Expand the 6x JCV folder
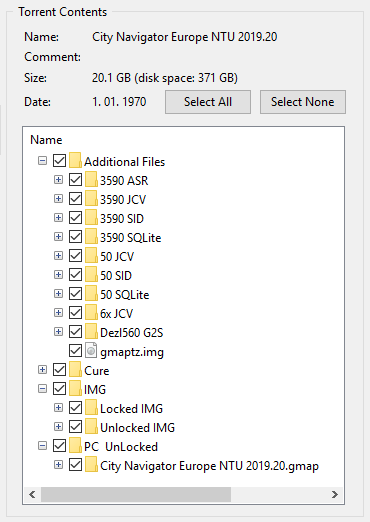The image size is (370, 522). point(58,313)
